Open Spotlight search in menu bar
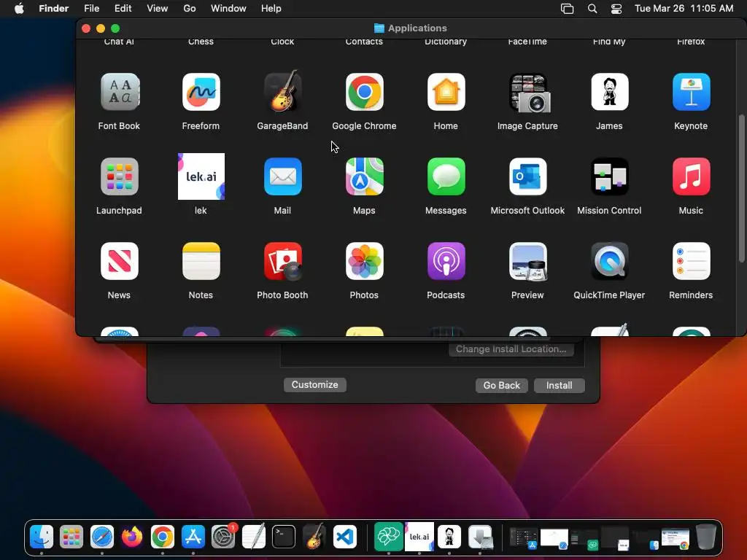This screenshot has height=560, width=747. click(x=592, y=9)
